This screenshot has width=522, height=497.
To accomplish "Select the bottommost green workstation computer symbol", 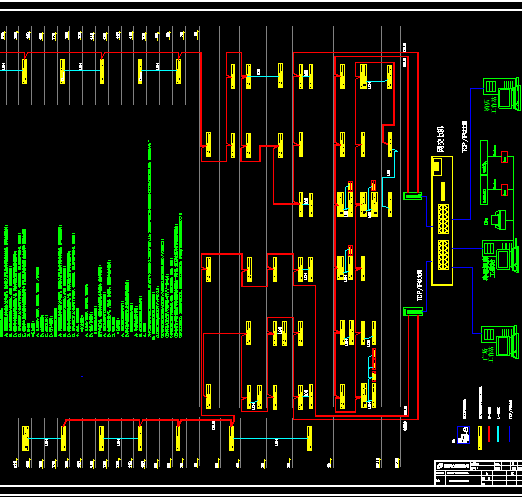I will 500,341.
